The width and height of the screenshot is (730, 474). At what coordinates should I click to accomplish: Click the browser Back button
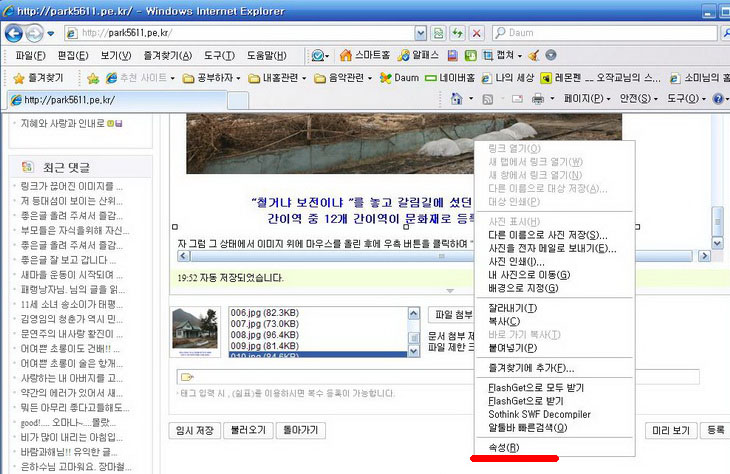tap(16, 32)
